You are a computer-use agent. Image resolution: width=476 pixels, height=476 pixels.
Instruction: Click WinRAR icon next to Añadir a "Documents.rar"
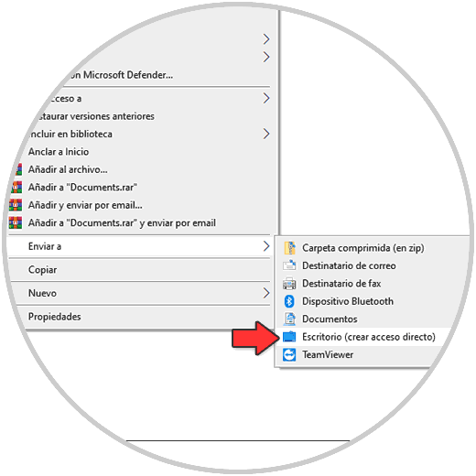click(x=16, y=187)
